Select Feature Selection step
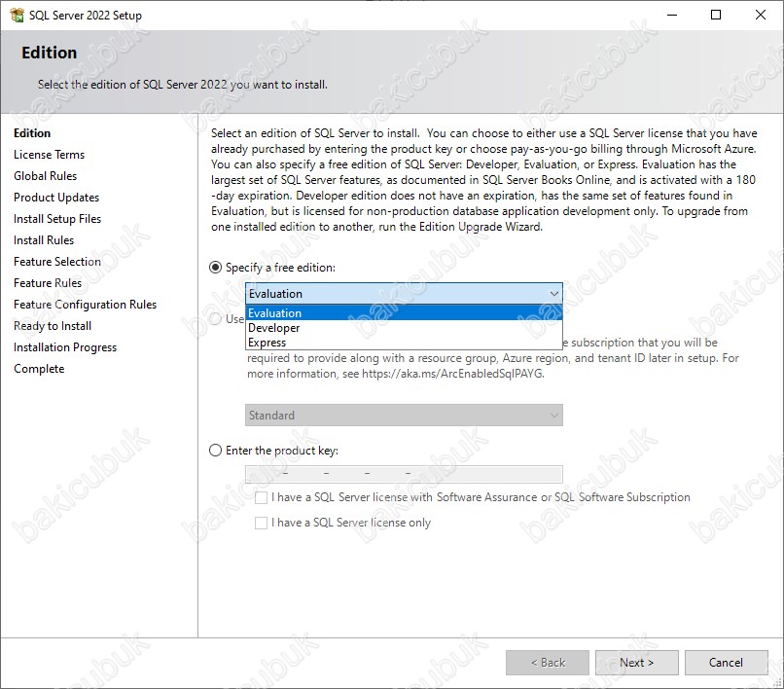Image resolution: width=784 pixels, height=689 pixels. pyautogui.click(x=57, y=262)
